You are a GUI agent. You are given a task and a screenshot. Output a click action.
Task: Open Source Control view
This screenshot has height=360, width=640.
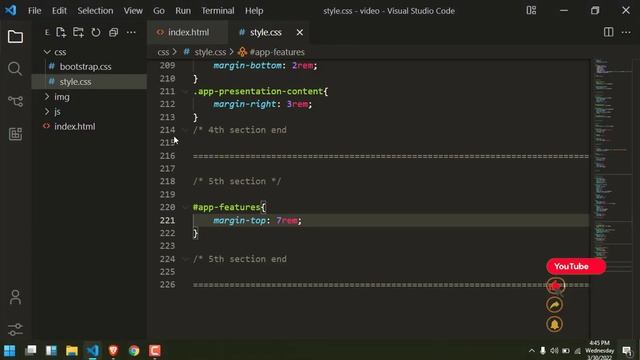(x=15, y=101)
